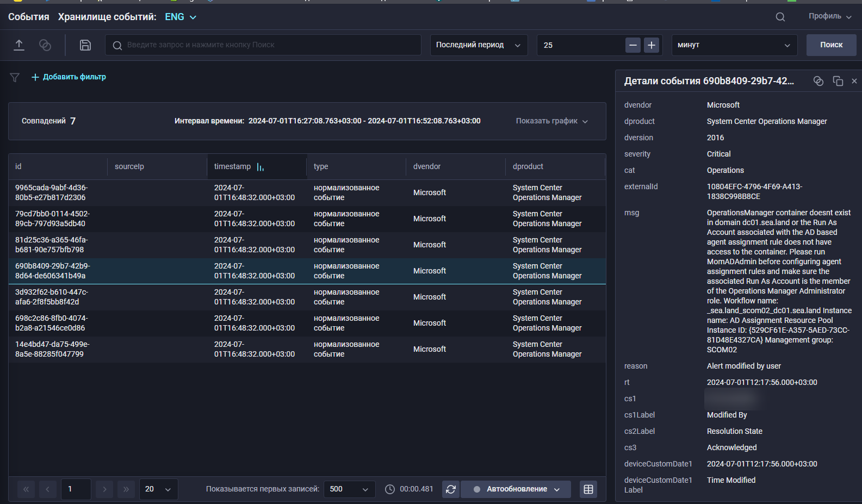Go to the last results page

point(126,489)
